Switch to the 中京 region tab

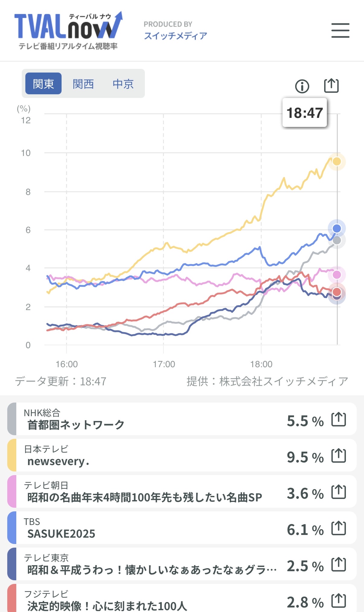click(x=123, y=84)
